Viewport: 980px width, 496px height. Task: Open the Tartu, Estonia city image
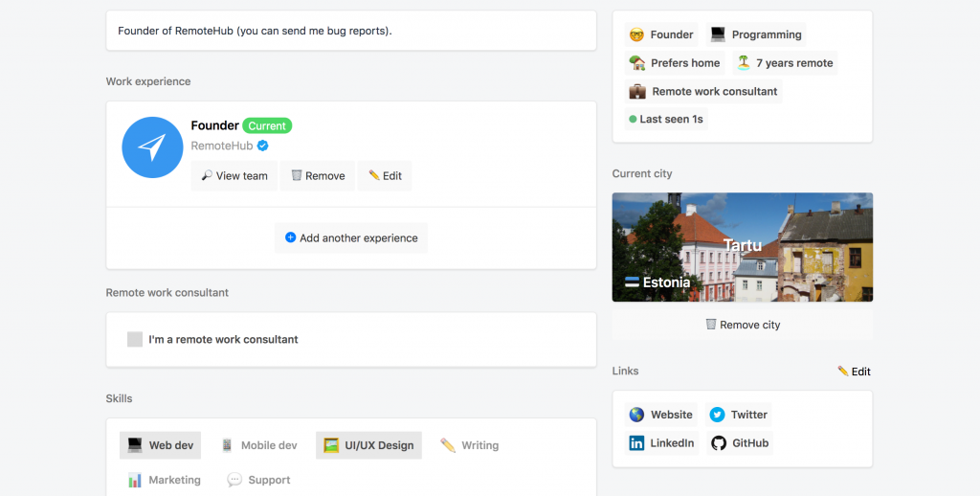742,247
